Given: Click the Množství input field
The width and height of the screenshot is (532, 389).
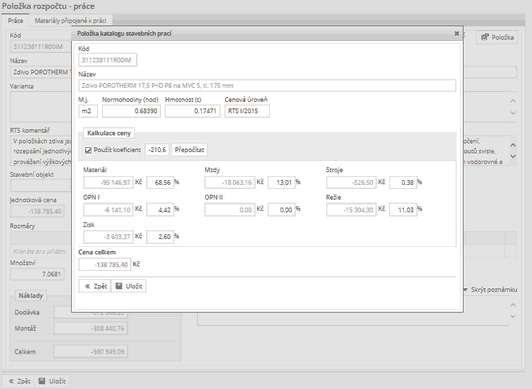Looking at the screenshot, I should [x=37, y=274].
